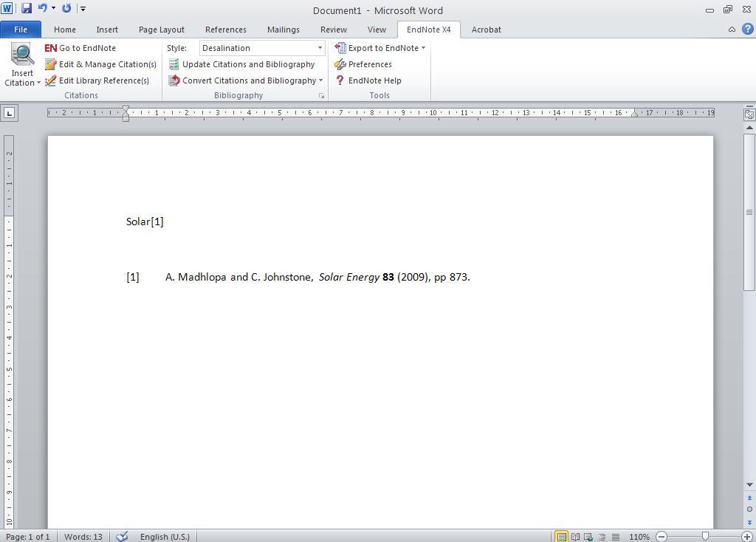Click the zoom in plus button
The height and width of the screenshot is (542, 756).
747,537
